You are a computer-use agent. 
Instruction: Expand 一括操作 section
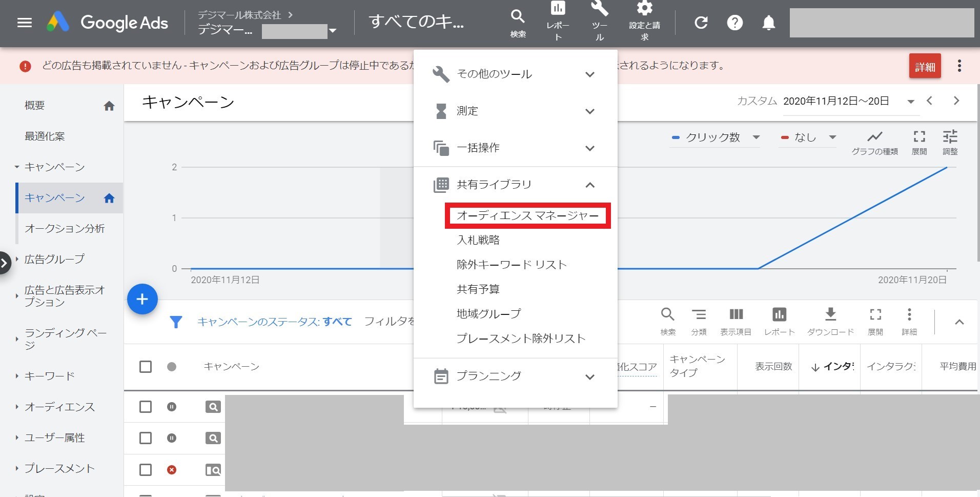pos(515,148)
